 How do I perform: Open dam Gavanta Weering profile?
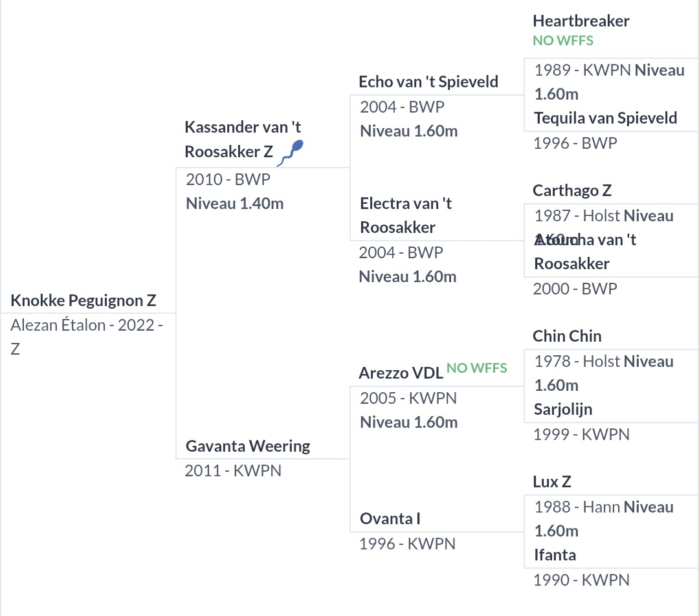point(247,446)
